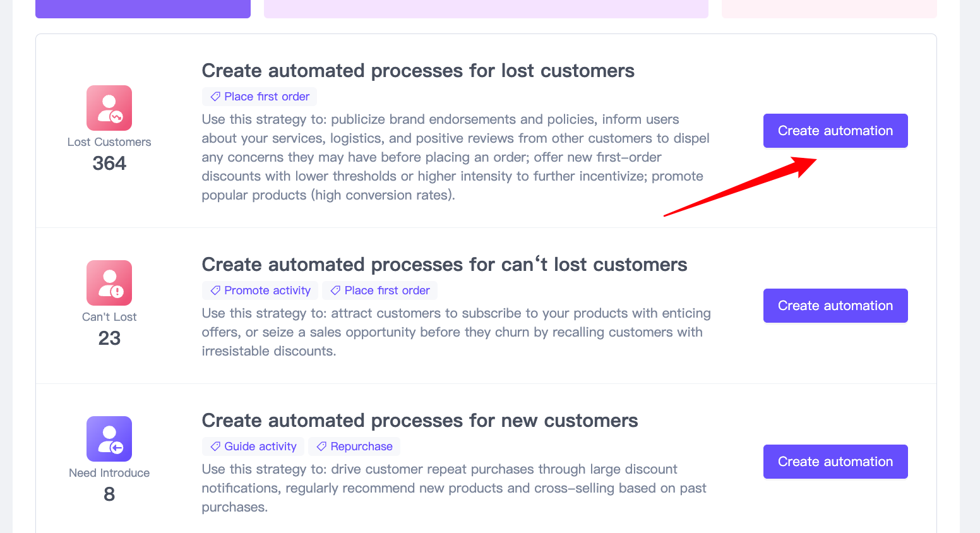Create automation for can't lost customers
Screen dimensions: 980x533
pos(835,306)
